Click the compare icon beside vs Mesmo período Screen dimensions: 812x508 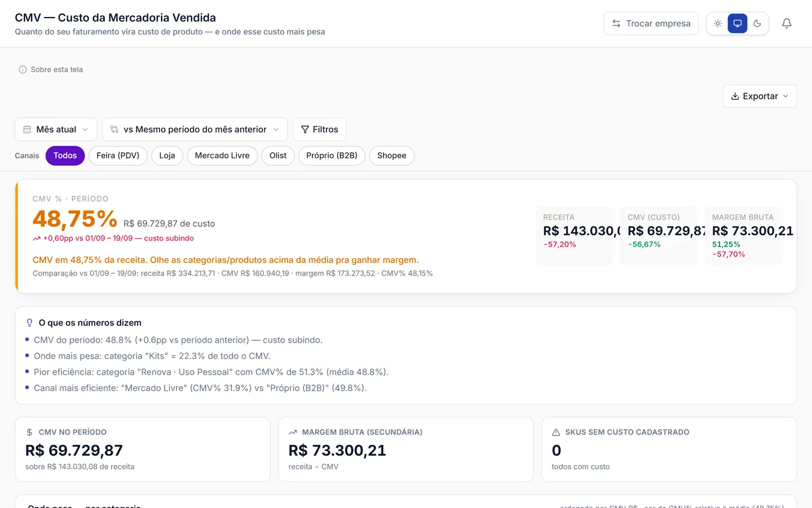114,129
